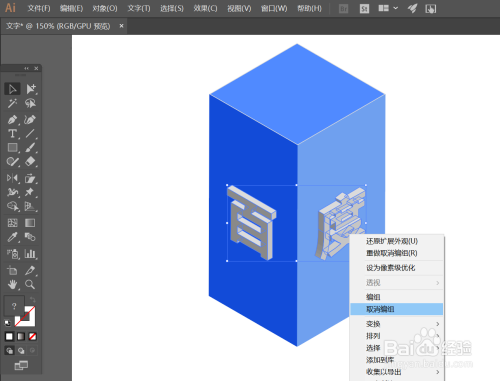Viewport: 500px width, 381px height.
Task: Select the Blend tool
Action: tap(30, 237)
